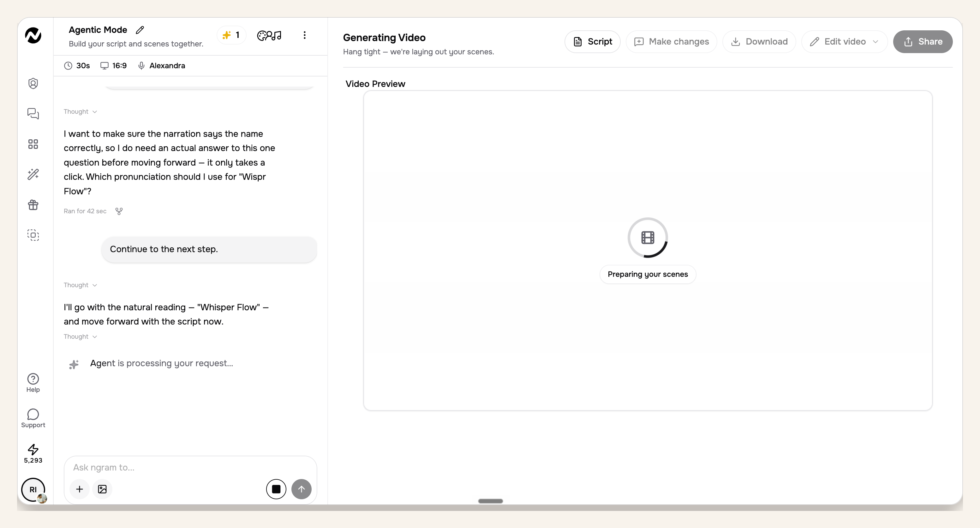Open the Edit video dropdown

(844, 41)
